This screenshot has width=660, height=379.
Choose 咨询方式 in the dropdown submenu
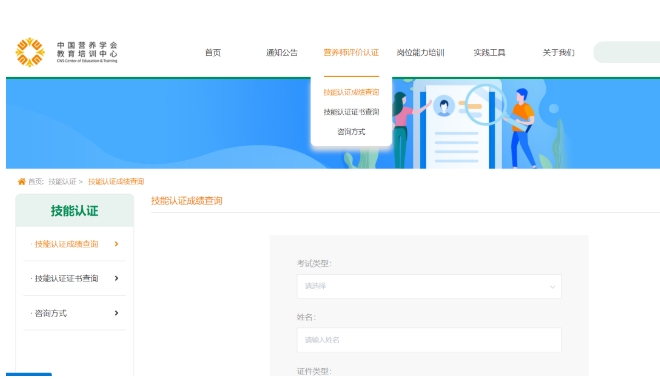[x=351, y=132]
